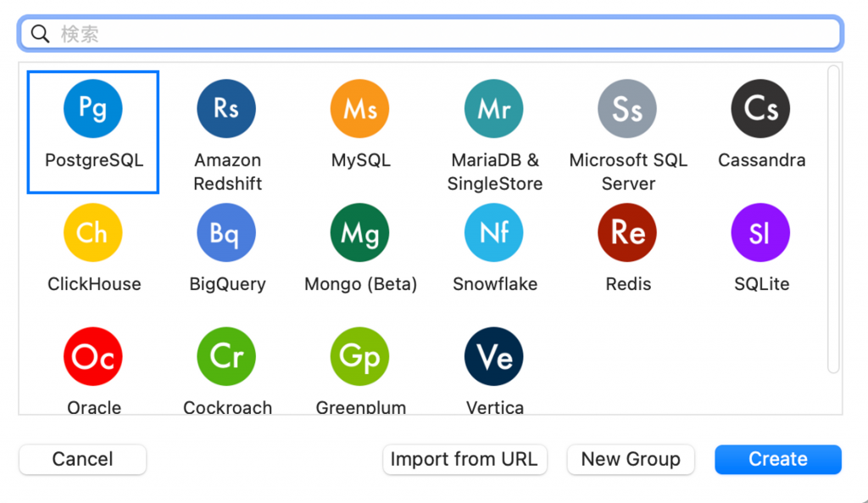Image resolution: width=868 pixels, height=503 pixels.
Task: Select the Vertica database icon
Action: click(494, 357)
